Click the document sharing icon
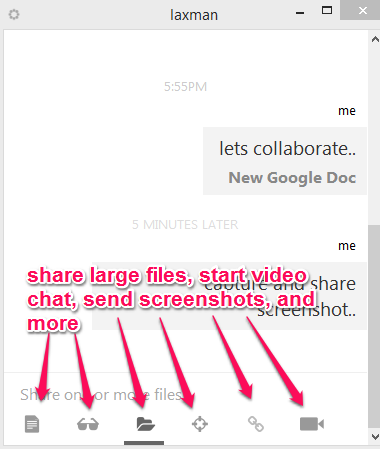 [x=32, y=424]
